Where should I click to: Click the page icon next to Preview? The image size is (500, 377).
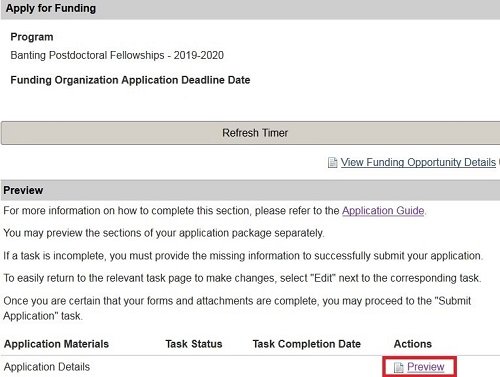(399, 367)
